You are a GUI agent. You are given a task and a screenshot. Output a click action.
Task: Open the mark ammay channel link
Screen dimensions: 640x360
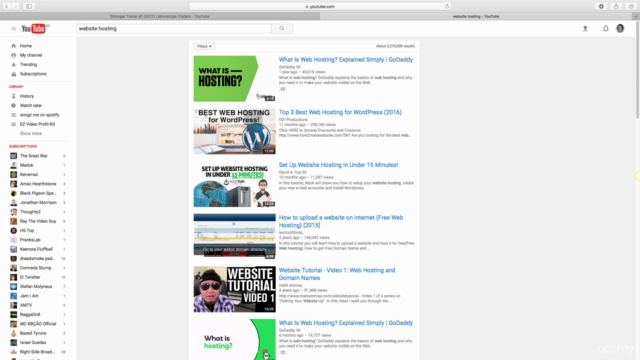pyautogui.click(x=290, y=285)
